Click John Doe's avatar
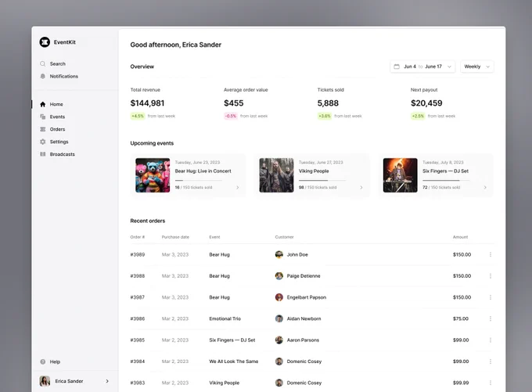This screenshot has height=392, width=532. pyautogui.click(x=279, y=254)
